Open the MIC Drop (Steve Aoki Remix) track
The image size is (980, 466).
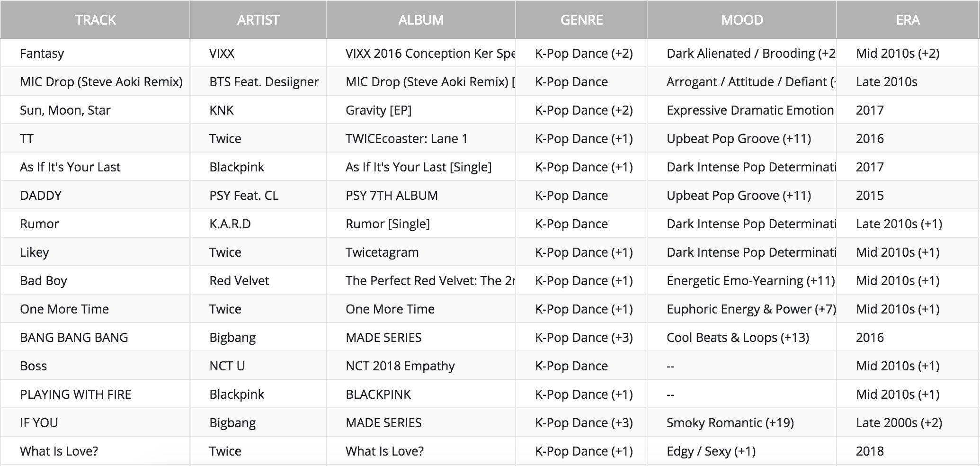click(101, 82)
